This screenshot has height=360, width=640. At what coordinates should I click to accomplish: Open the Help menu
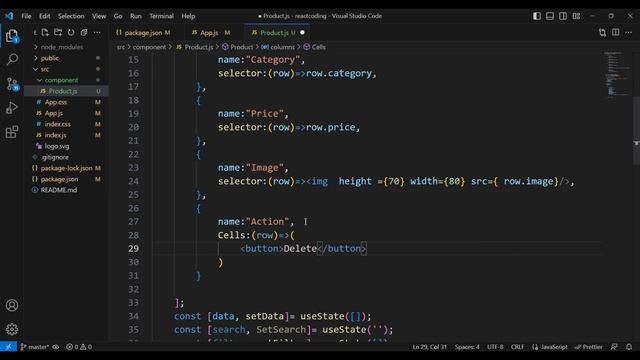point(188,16)
